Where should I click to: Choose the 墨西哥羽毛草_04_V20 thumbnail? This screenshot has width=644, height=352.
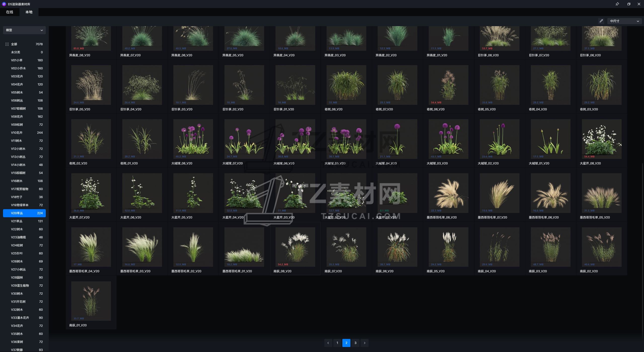pos(91,247)
